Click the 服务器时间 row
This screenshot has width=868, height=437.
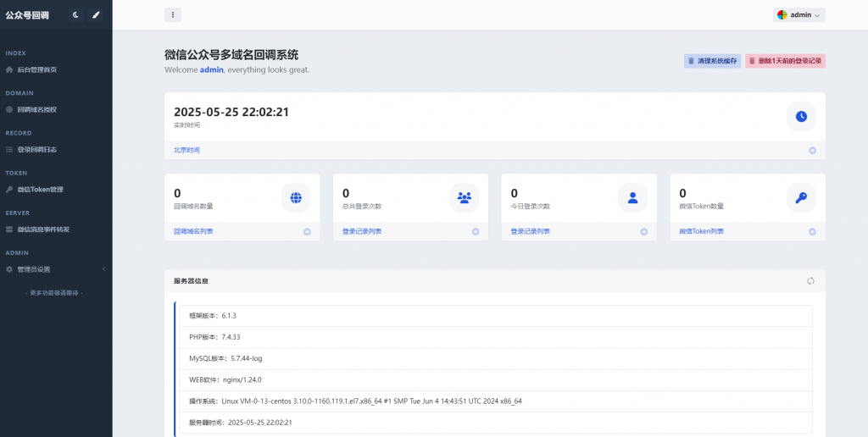[496, 423]
